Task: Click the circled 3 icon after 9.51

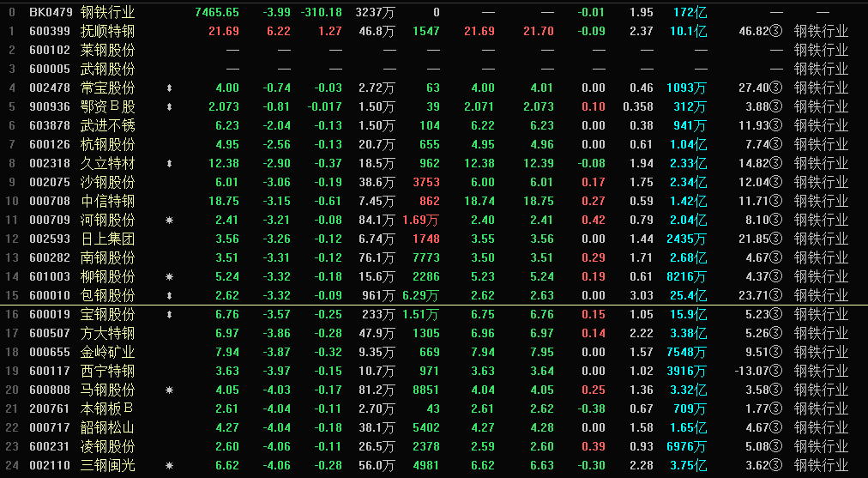Action: pyautogui.click(x=776, y=352)
